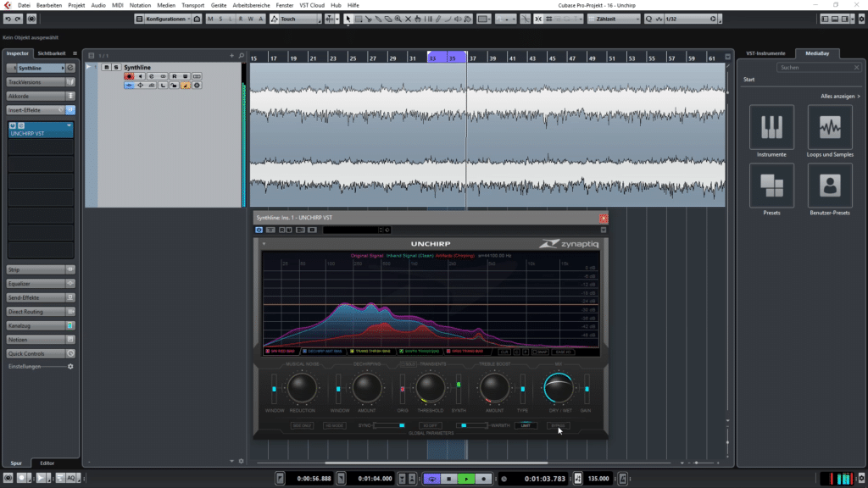Viewport: 868px width, 488px height.
Task: Click the CLR button in UNCHIRP display
Action: (x=504, y=352)
